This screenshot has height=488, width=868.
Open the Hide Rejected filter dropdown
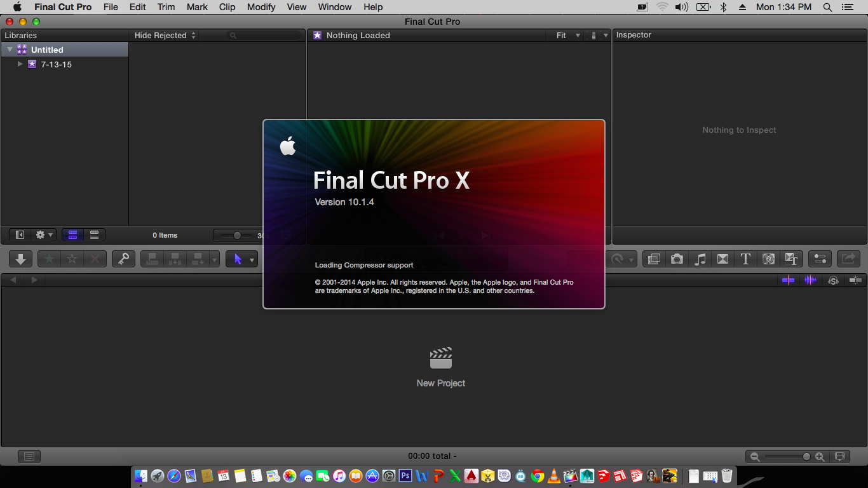[165, 36]
